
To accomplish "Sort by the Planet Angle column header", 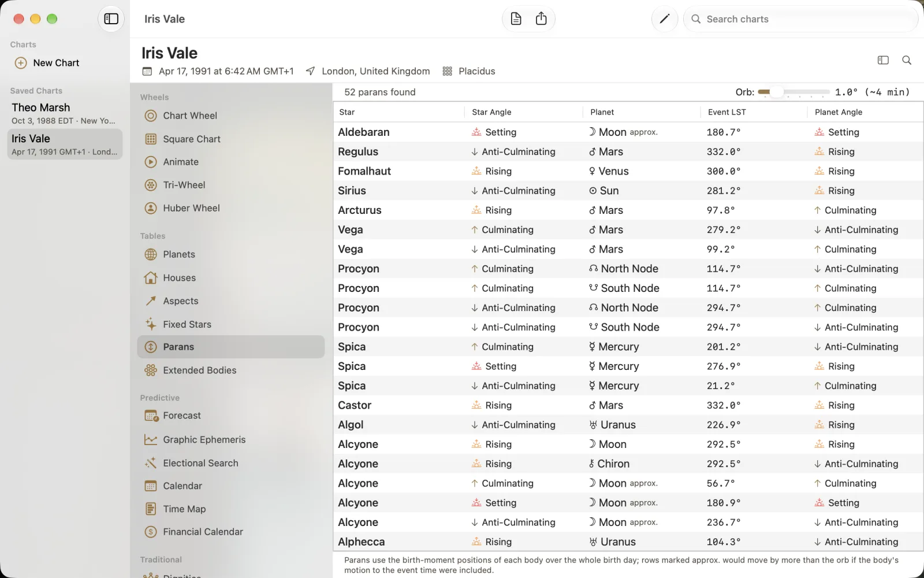I will click(x=865, y=112).
